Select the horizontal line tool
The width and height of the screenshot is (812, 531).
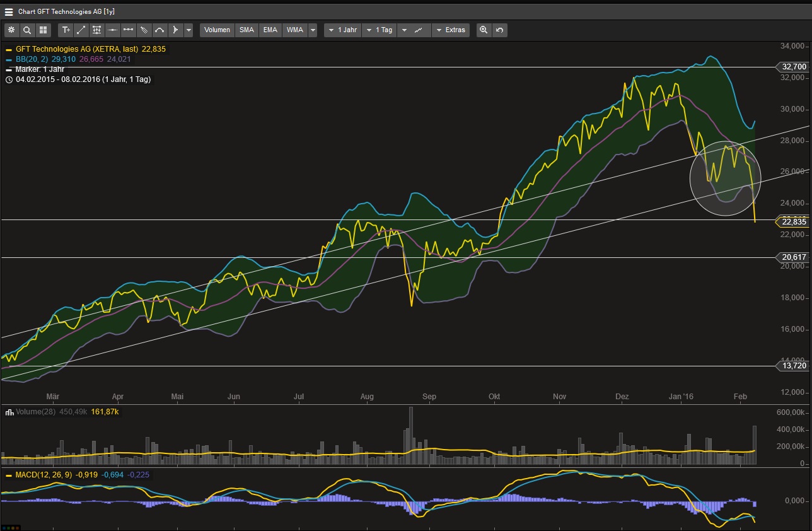(113, 30)
